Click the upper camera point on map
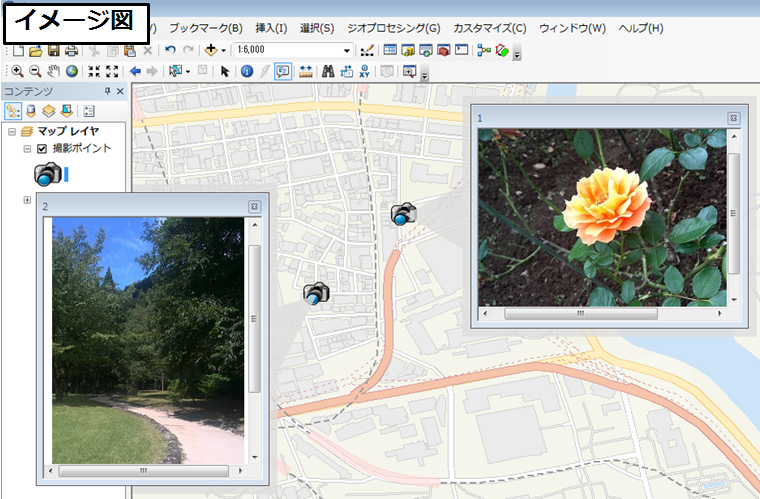 tap(403, 214)
